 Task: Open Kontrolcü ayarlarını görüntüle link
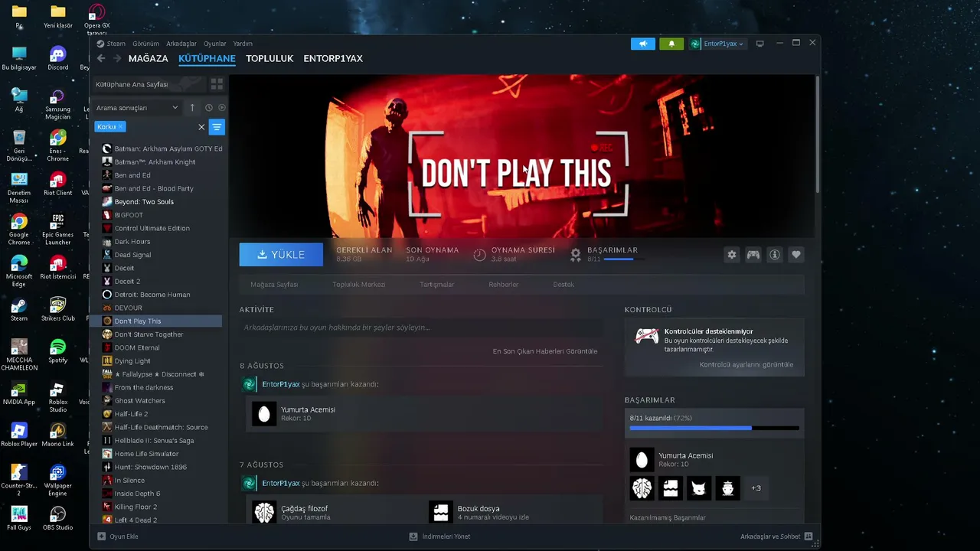(x=746, y=365)
